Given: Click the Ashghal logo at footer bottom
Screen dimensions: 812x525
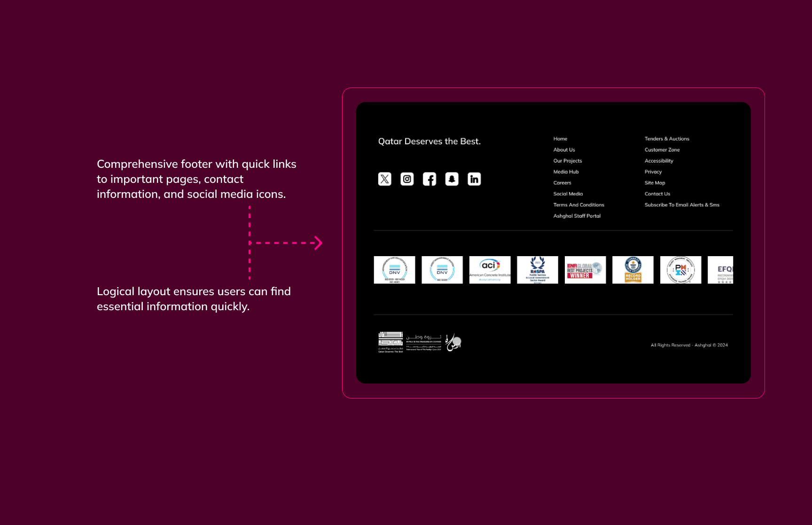Looking at the screenshot, I should [x=390, y=342].
